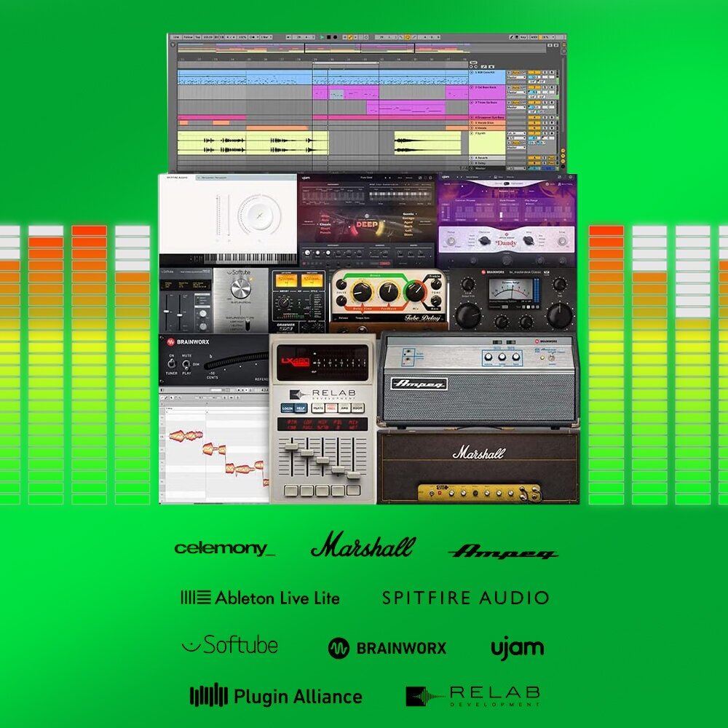Click the middle knob on Ampeg amp panel

click(x=502, y=357)
